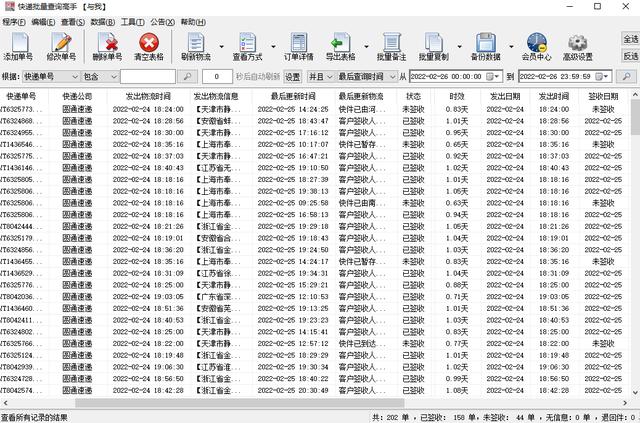This screenshot has height=423, width=640.
Task: Click the 【广东省深 cell
Action: click(x=218, y=297)
